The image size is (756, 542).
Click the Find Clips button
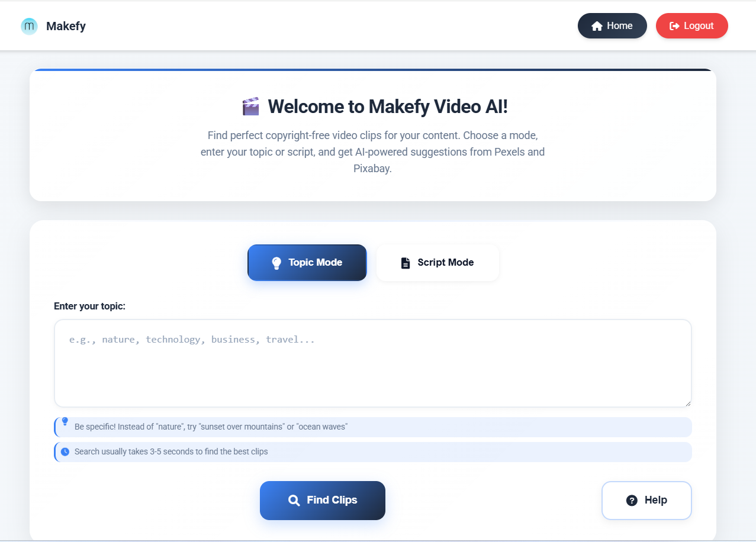coord(322,500)
